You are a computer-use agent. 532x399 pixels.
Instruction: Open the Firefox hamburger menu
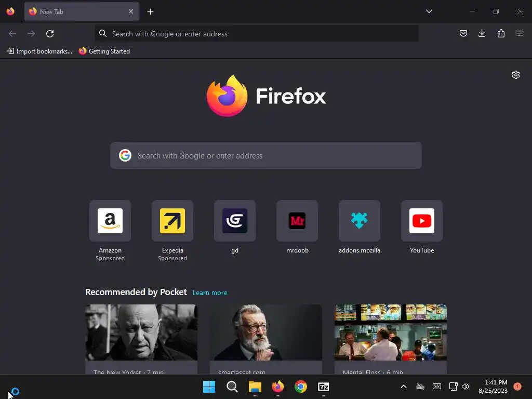pos(520,33)
